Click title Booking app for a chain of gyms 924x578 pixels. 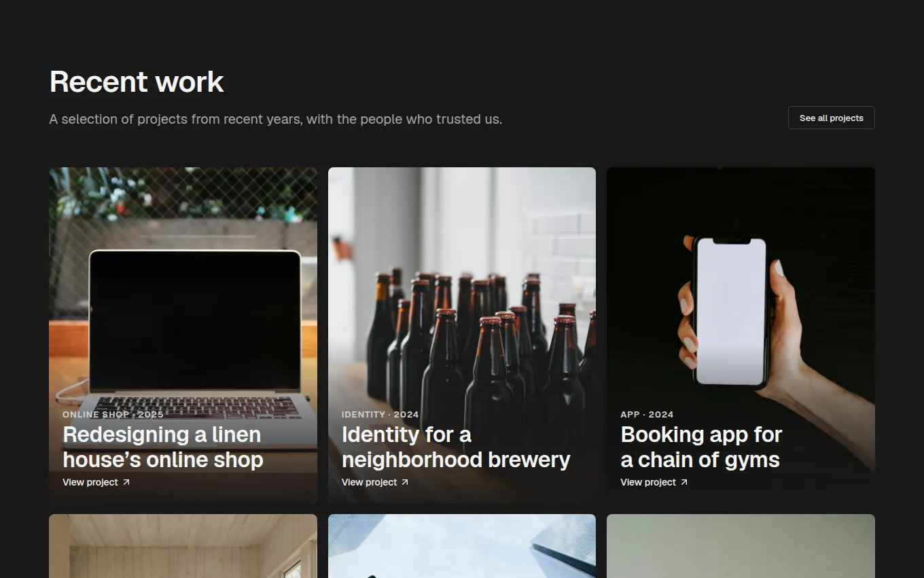click(x=701, y=447)
